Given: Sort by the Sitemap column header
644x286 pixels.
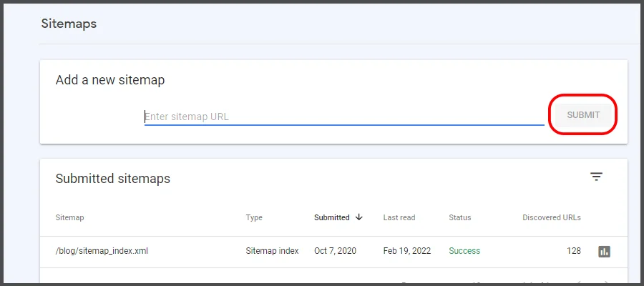Looking at the screenshot, I should click(x=69, y=217).
